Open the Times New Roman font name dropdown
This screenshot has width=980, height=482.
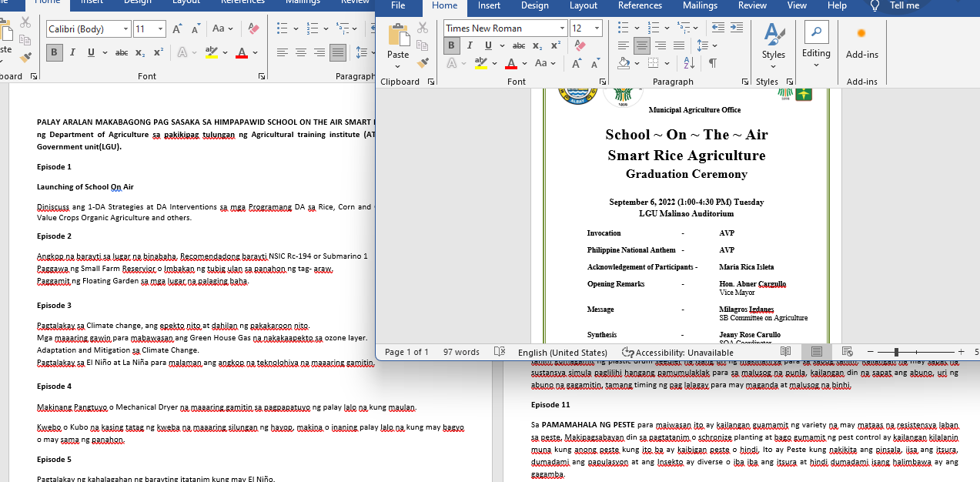(x=560, y=28)
